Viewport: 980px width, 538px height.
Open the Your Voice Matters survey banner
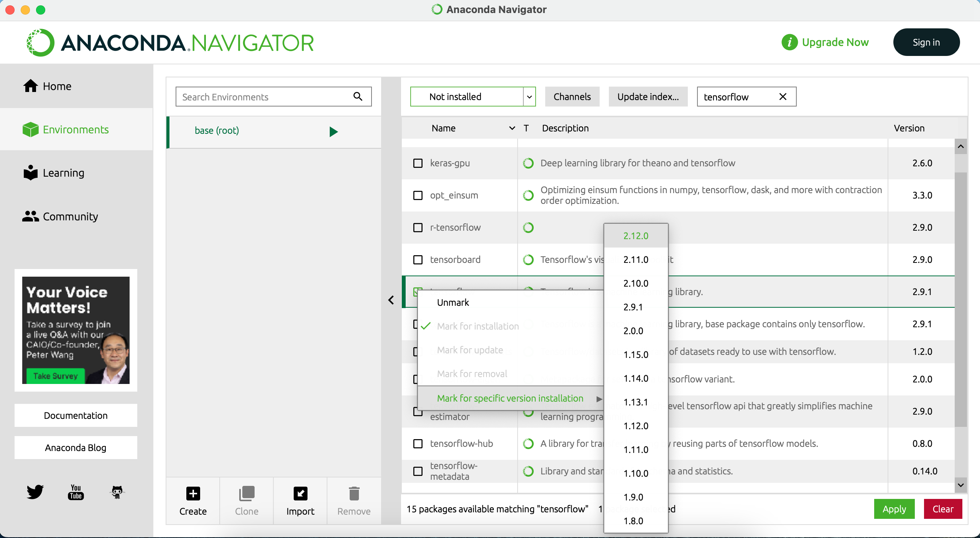pos(76,330)
